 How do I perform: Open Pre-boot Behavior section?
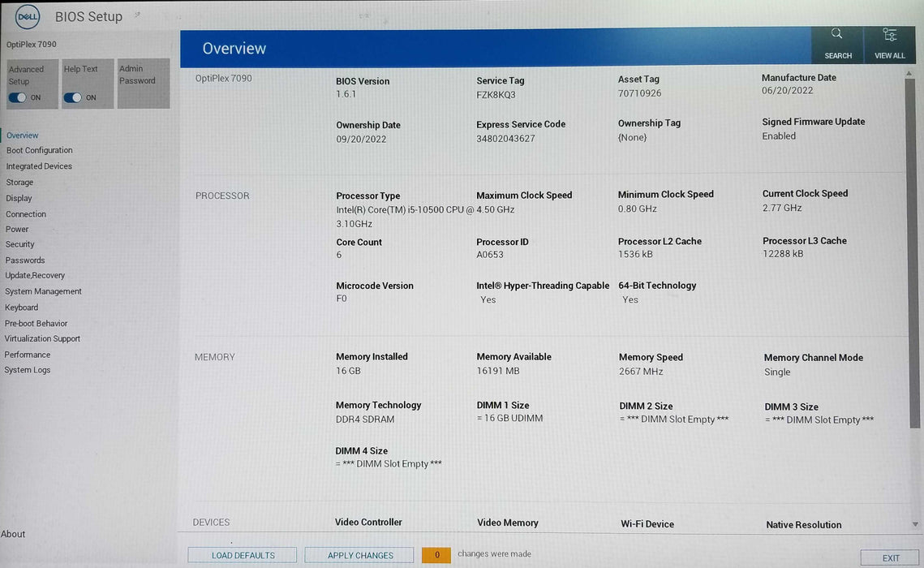[36, 323]
